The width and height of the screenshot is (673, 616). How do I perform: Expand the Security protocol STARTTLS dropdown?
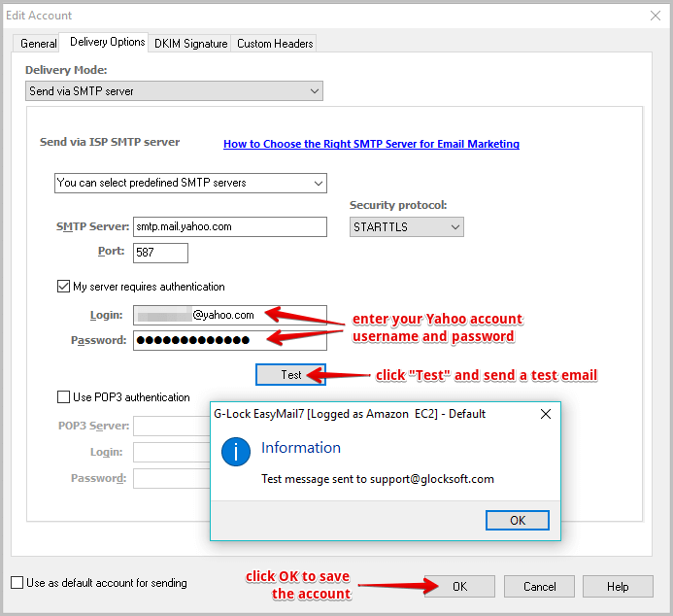(x=407, y=226)
